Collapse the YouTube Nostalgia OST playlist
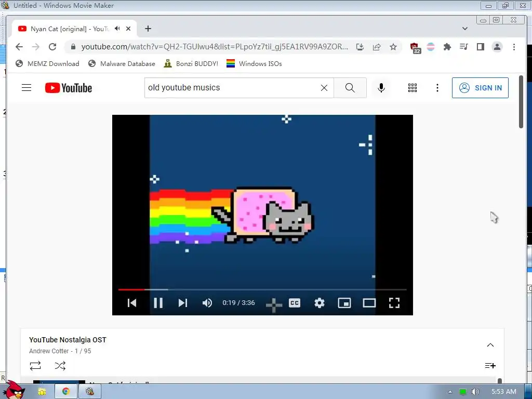This screenshot has height=399, width=532. (x=490, y=345)
